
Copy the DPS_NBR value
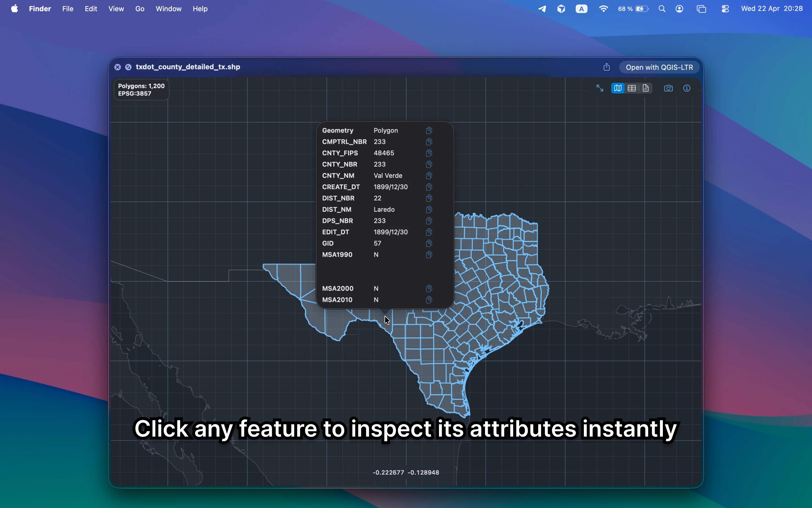pos(429,221)
